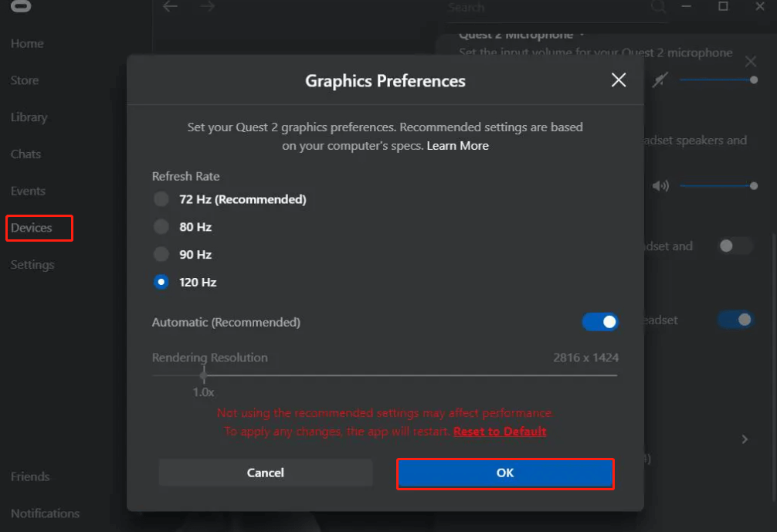Click the speaker volume icon
This screenshot has height=532, width=777.
coord(660,186)
